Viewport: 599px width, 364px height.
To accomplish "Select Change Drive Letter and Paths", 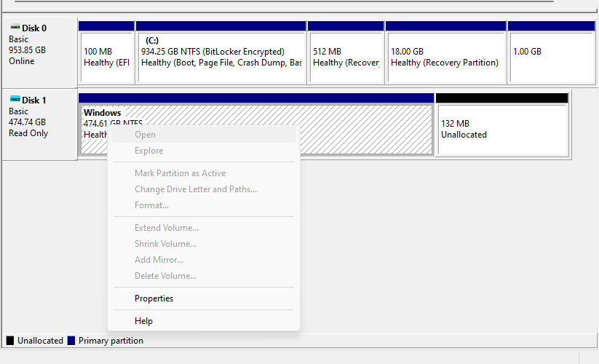I will tap(204, 189).
